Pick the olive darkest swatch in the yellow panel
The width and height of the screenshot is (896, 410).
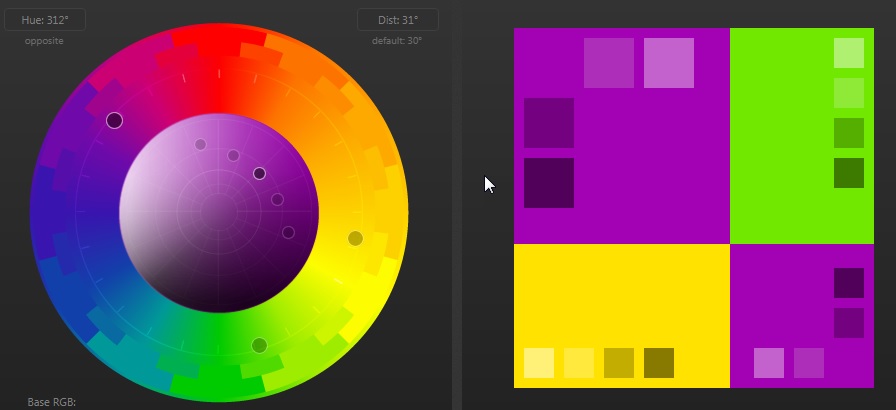click(659, 363)
